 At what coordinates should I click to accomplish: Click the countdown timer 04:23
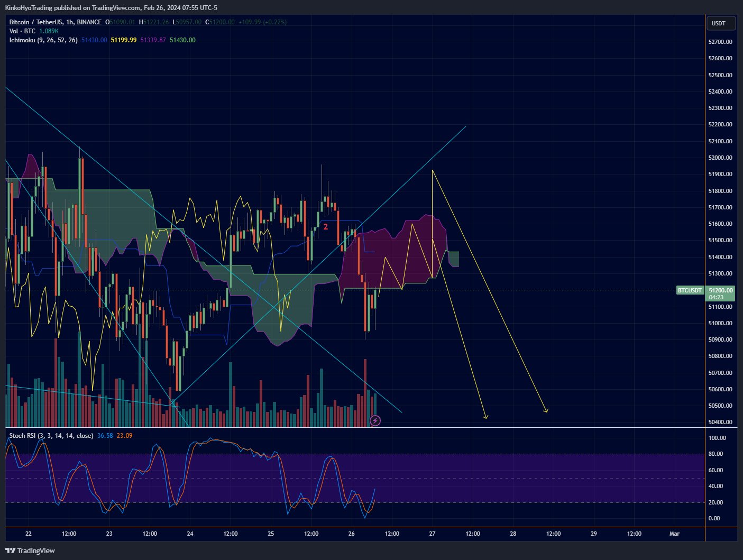pyautogui.click(x=717, y=297)
